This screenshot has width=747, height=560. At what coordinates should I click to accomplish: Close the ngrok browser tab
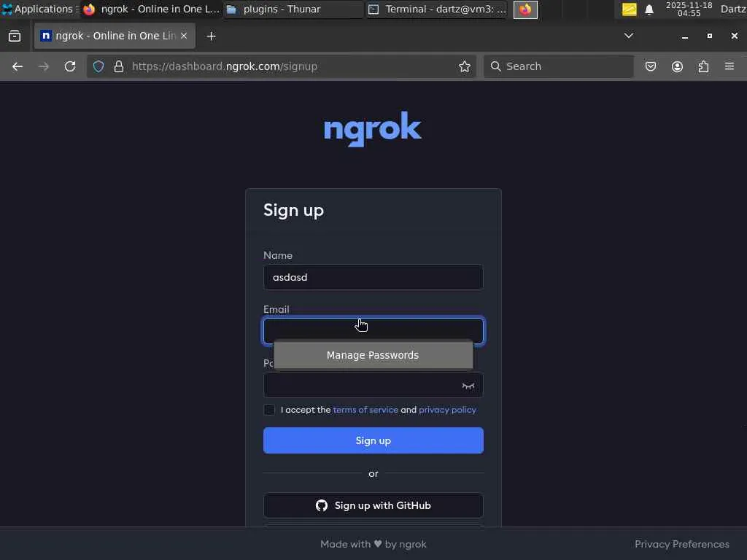click(x=184, y=36)
